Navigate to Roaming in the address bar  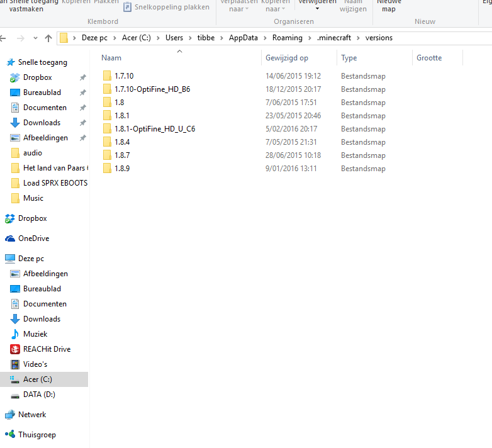click(288, 38)
